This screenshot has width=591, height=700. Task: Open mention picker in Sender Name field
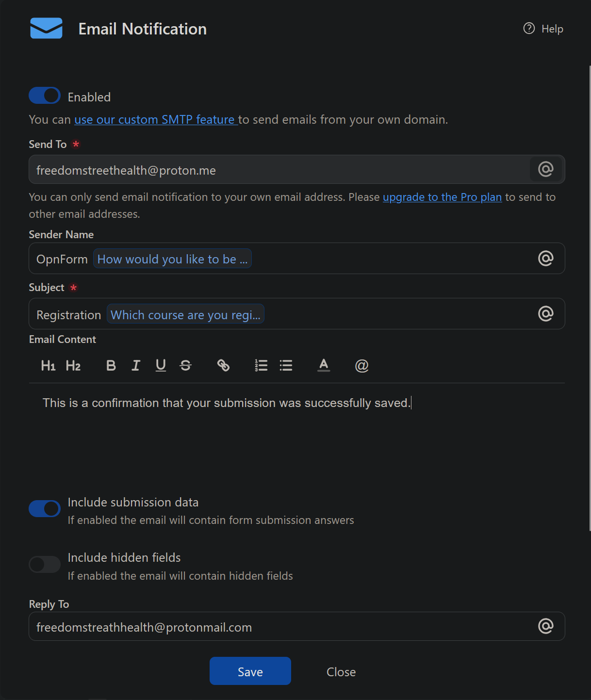546,259
